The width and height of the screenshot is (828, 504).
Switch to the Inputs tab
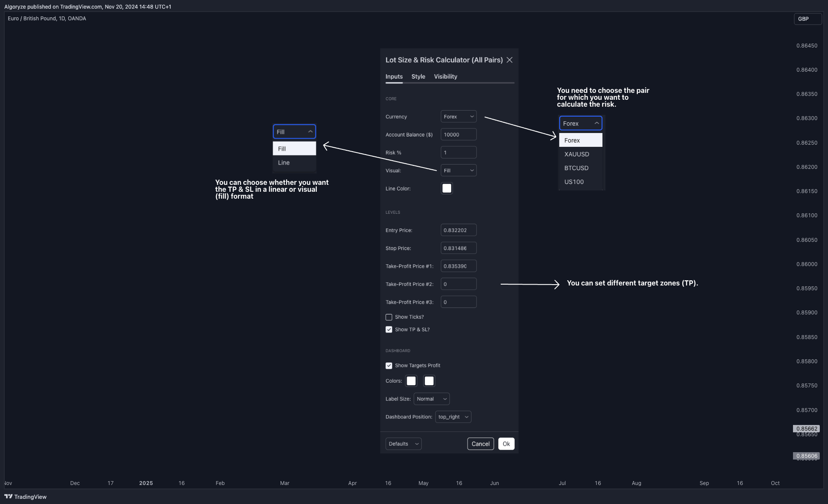pos(394,76)
